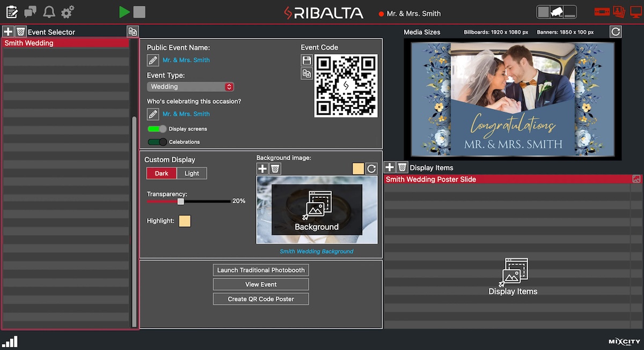Open the chat messages icon

30,11
